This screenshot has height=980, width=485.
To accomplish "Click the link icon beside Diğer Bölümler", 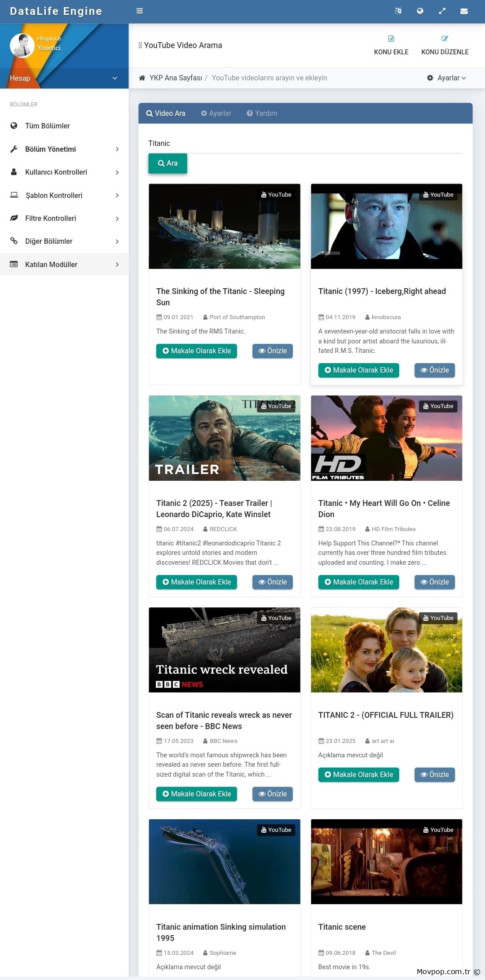I will [14, 241].
